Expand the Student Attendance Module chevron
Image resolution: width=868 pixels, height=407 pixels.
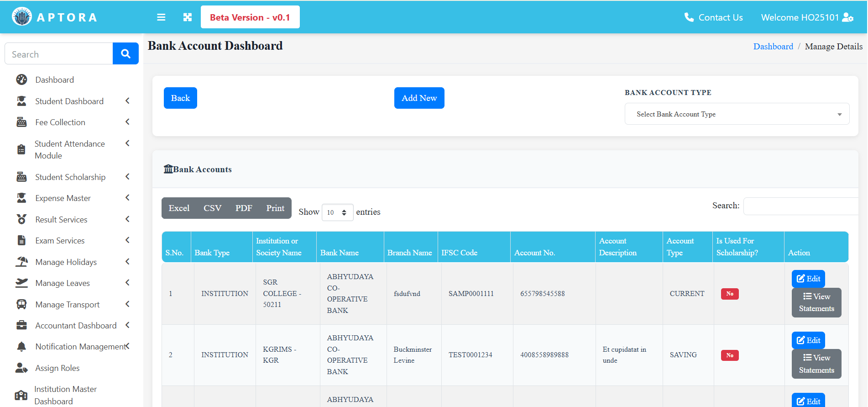(x=127, y=143)
